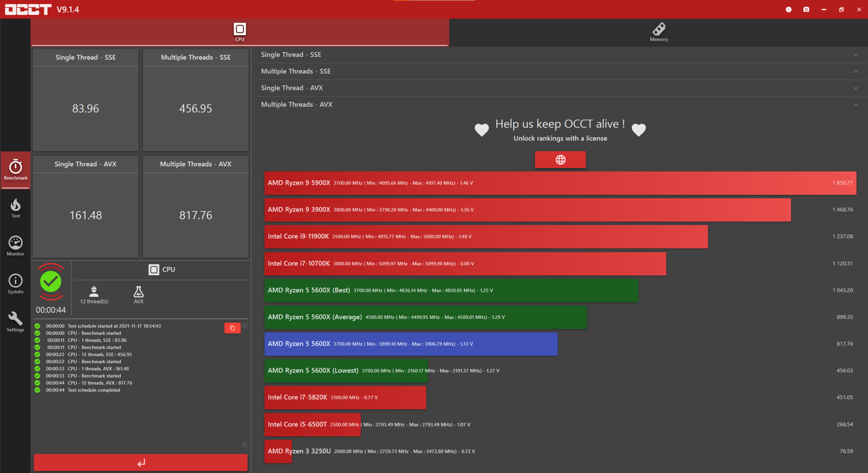This screenshot has height=473, width=868.
Task: Click the 'Test schedule completed' log entry
Action: pyautogui.click(x=94, y=390)
